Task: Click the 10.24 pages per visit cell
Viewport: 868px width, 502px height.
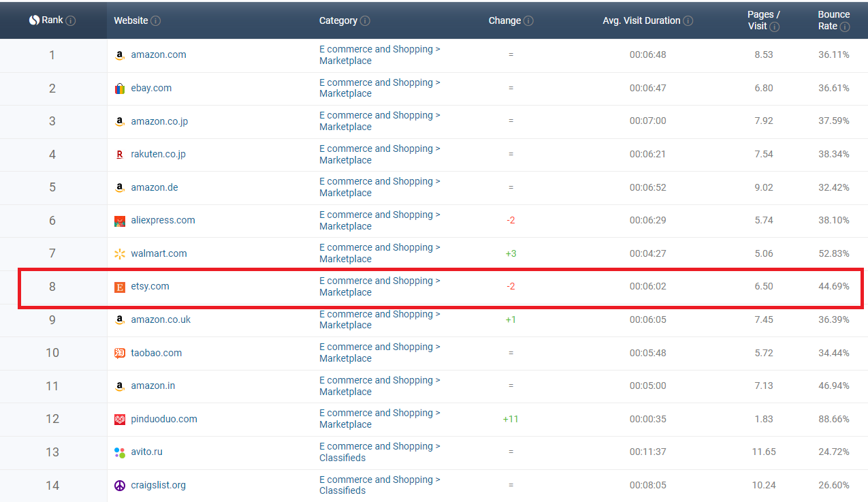Action: tap(764, 485)
